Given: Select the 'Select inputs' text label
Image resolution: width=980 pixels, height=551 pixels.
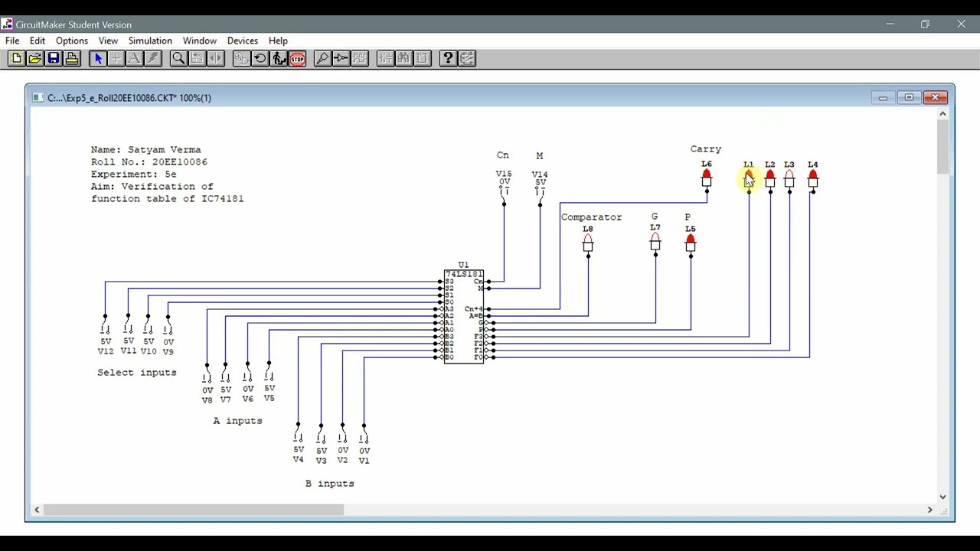Looking at the screenshot, I should 137,373.
